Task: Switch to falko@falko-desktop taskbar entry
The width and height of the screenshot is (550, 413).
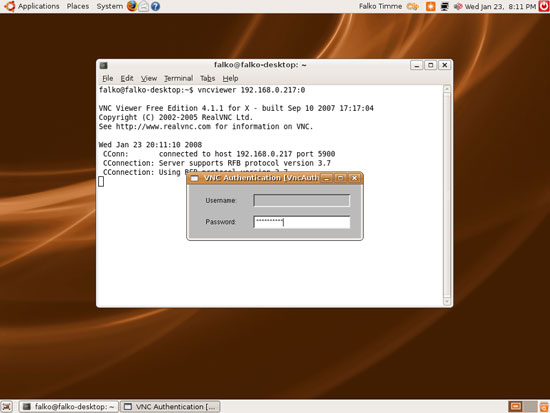Action: point(68,407)
